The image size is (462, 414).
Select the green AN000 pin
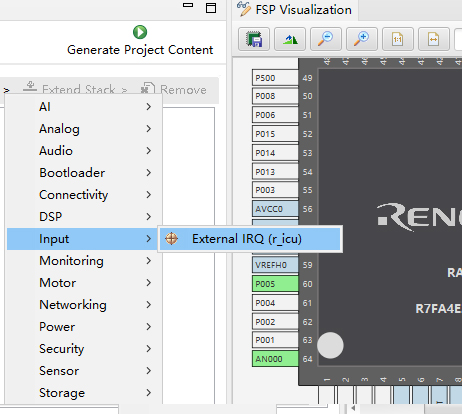275,359
